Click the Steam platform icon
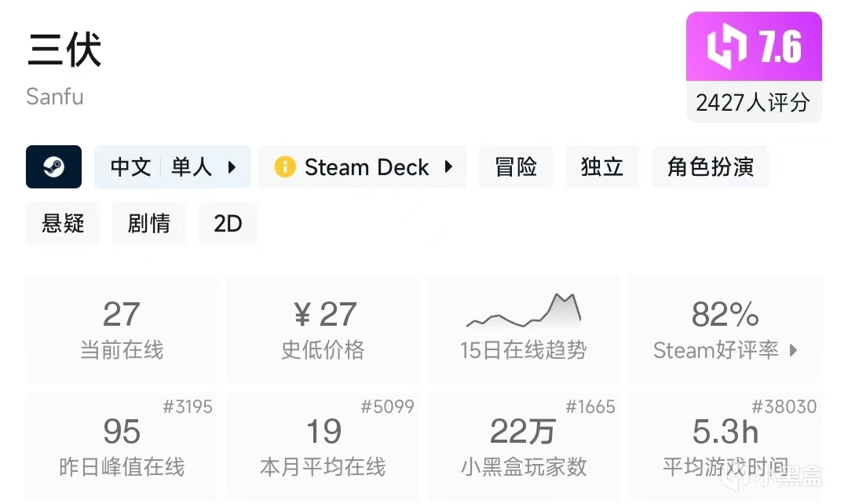The height and width of the screenshot is (504, 848). pyautogui.click(x=53, y=166)
